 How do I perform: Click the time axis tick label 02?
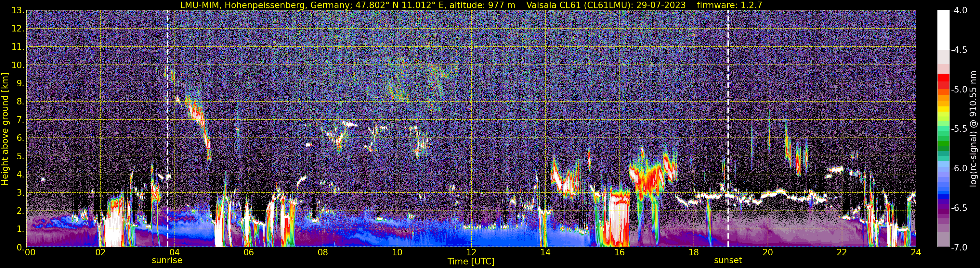(100, 253)
